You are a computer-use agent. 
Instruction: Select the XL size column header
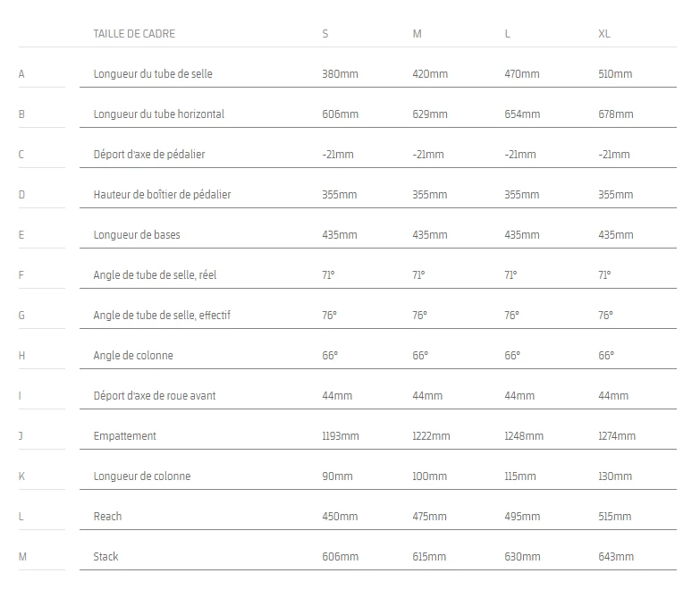[x=604, y=34]
